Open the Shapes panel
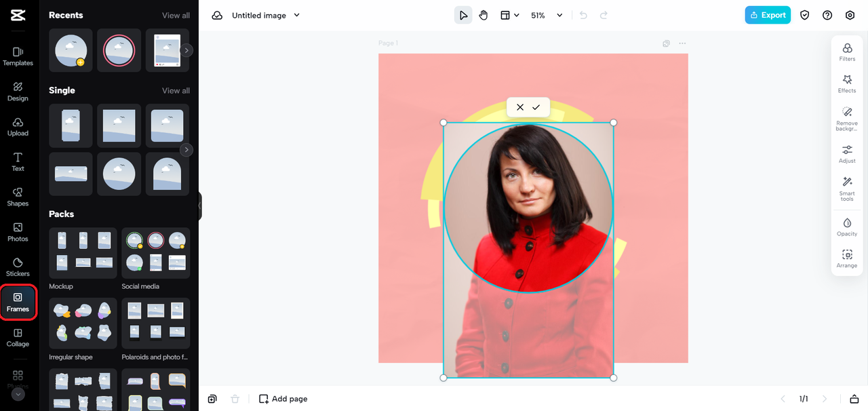The image size is (868, 411). [18, 197]
